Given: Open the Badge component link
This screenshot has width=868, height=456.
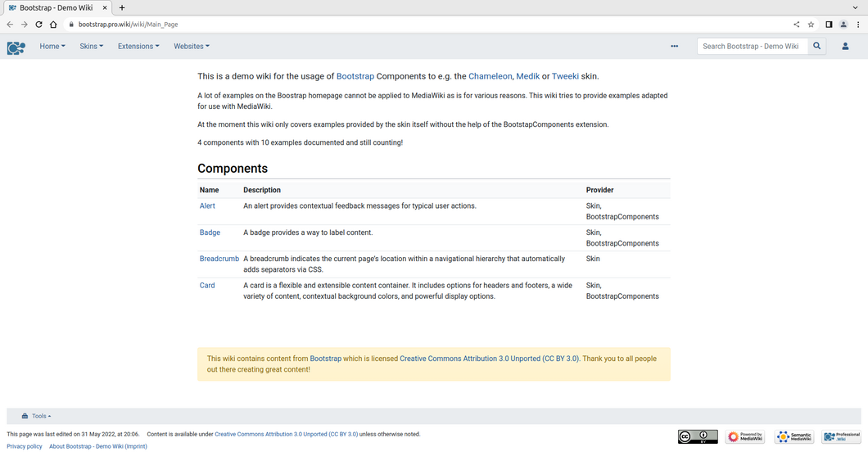Looking at the screenshot, I should 210,233.
